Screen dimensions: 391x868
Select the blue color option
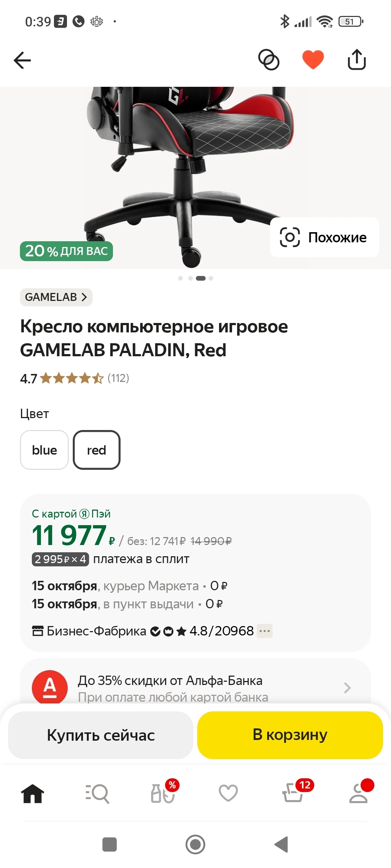44,450
